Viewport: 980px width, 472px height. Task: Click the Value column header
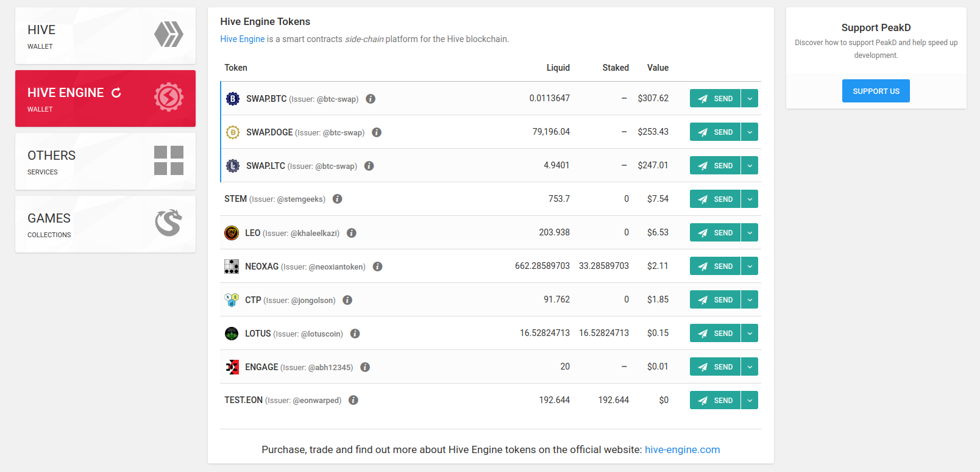click(x=658, y=68)
